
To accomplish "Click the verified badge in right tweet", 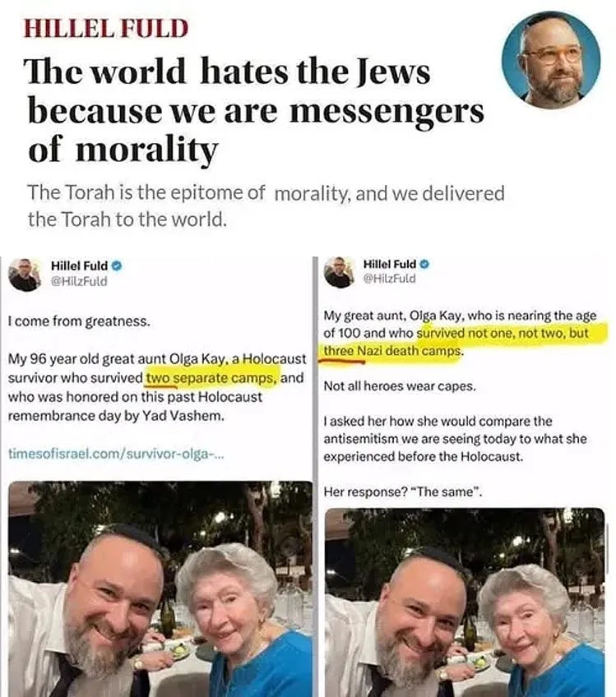I will pyautogui.click(x=424, y=264).
